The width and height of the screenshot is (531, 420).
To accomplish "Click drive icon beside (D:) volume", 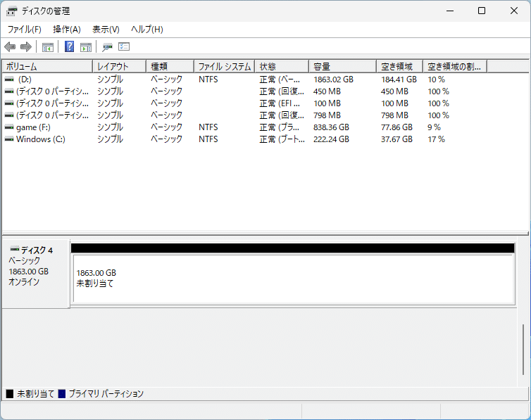I will [x=9, y=79].
